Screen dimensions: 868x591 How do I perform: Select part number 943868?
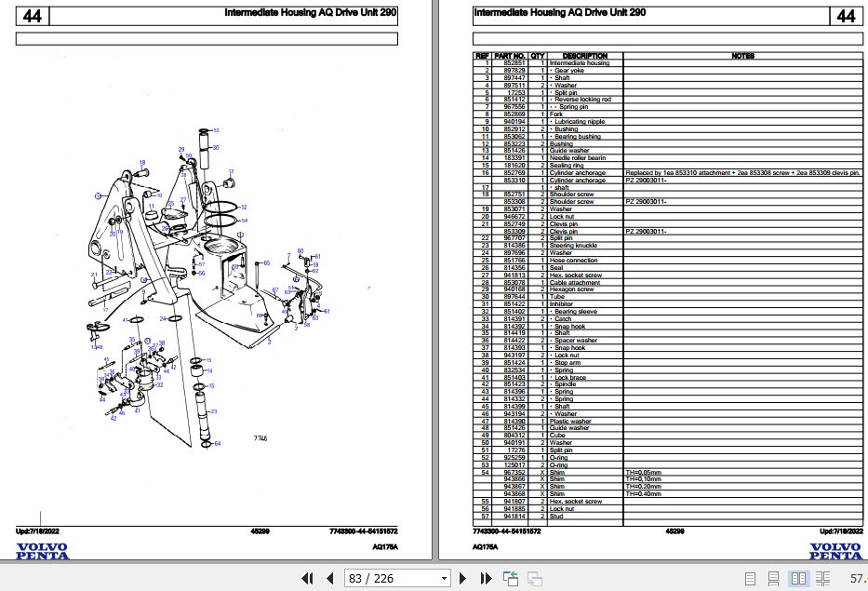[514, 494]
